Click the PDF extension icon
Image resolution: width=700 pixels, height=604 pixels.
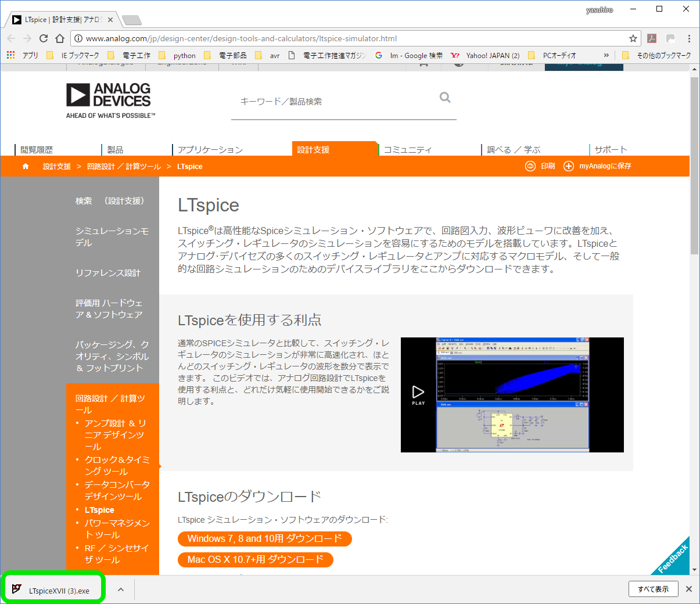(652, 38)
